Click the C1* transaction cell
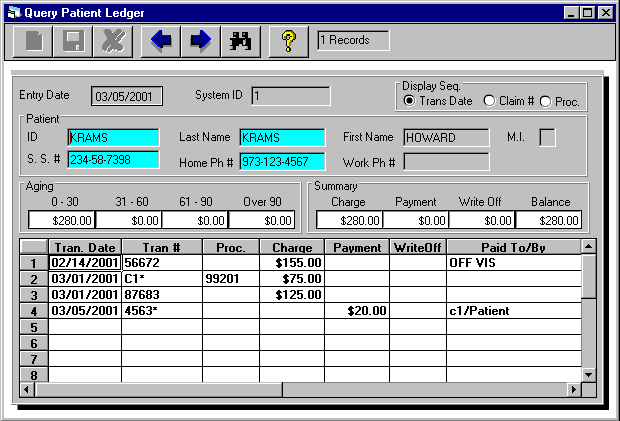Viewport: 620px width, 421px height. pyautogui.click(x=162, y=279)
